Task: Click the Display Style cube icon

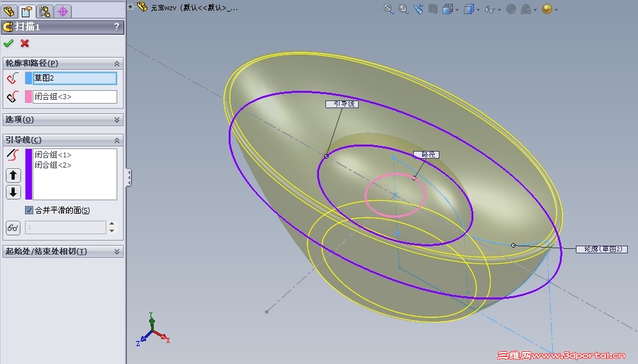Action: pos(469,9)
